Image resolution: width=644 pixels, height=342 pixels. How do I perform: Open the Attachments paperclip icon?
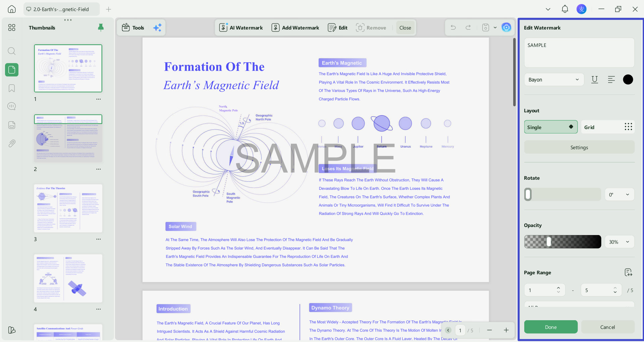[12, 144]
